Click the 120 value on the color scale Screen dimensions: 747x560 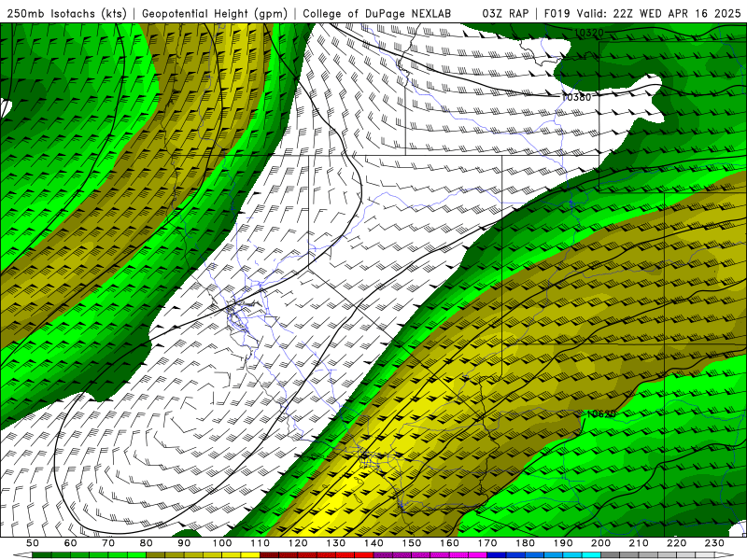point(298,543)
